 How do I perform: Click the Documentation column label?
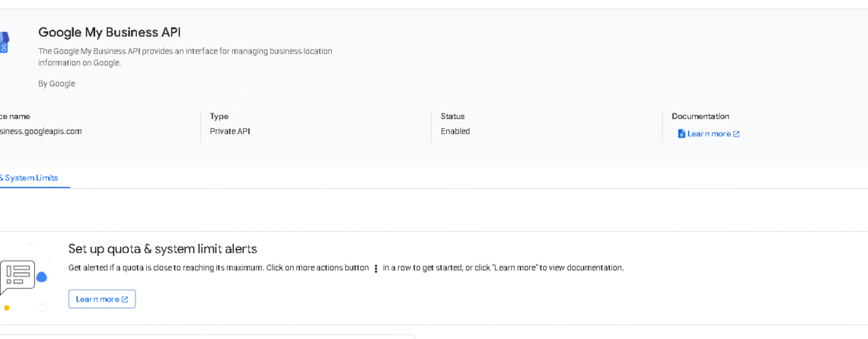coord(700,117)
